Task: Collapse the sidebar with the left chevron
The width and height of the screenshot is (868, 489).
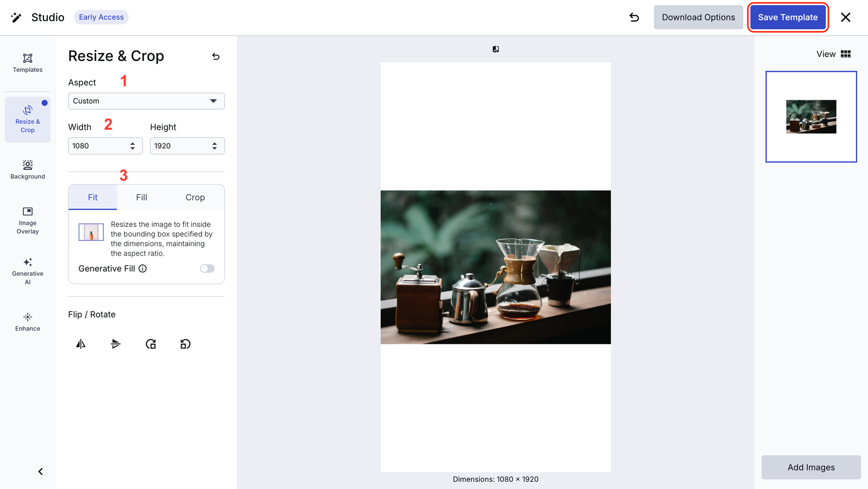Action: click(x=41, y=472)
